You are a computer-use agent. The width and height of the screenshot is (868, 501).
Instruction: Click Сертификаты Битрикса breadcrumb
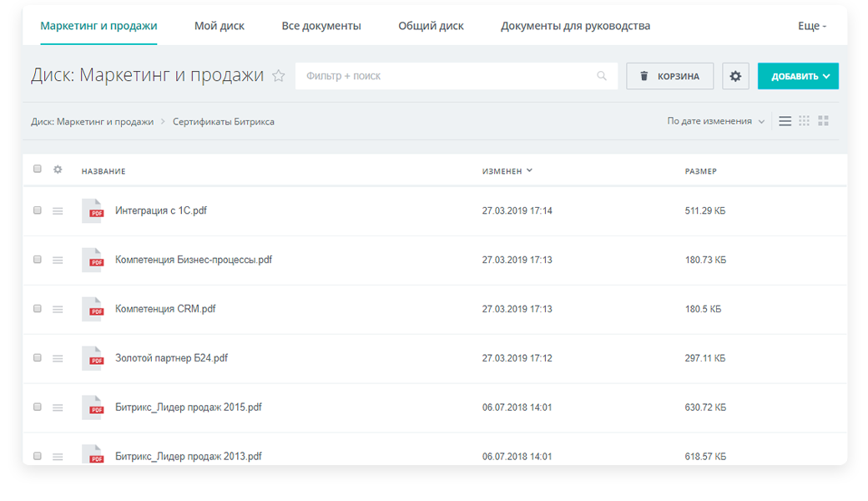223,122
